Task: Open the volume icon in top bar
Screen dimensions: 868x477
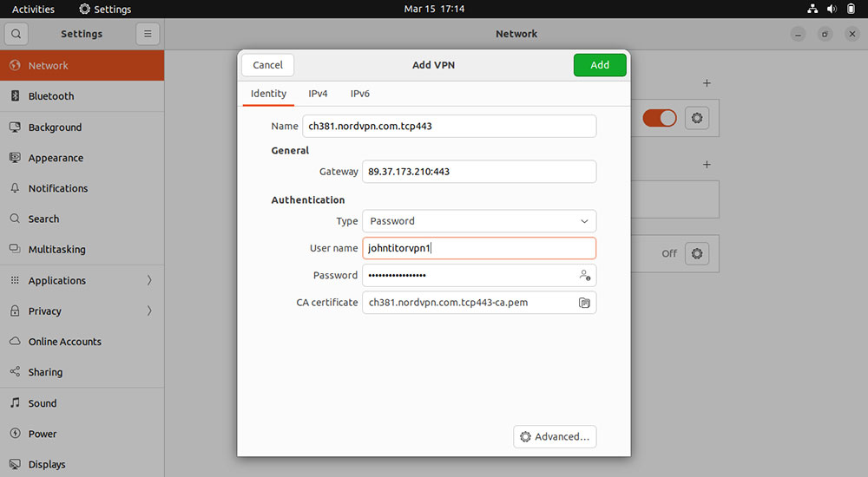Action: pyautogui.click(x=832, y=9)
